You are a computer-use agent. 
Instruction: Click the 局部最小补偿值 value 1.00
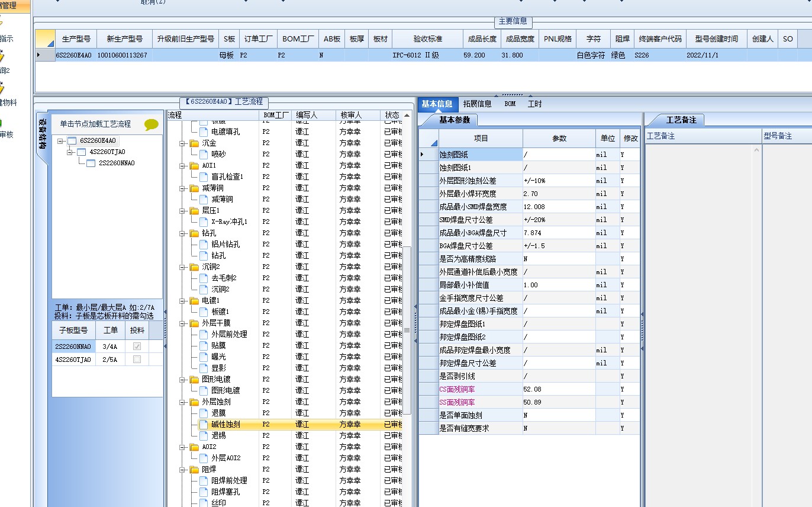tap(559, 285)
